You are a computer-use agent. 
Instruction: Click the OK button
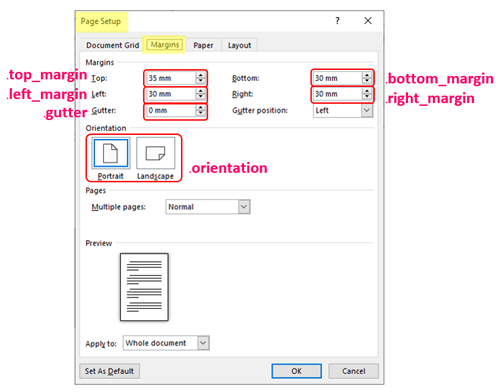point(296,371)
